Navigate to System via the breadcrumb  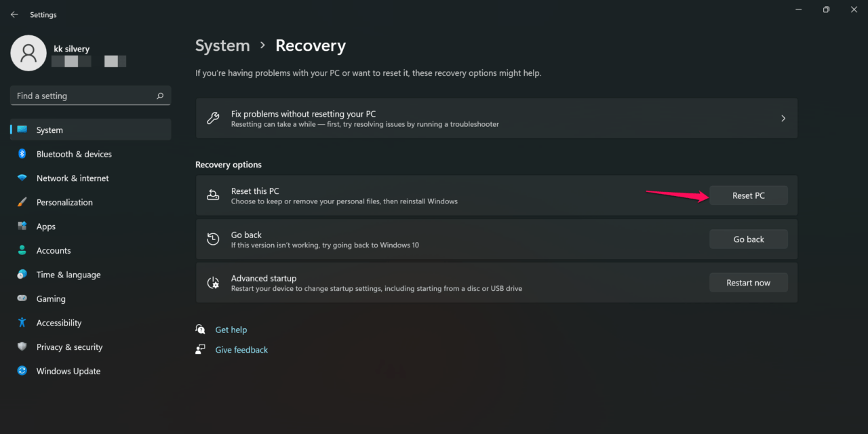point(222,45)
